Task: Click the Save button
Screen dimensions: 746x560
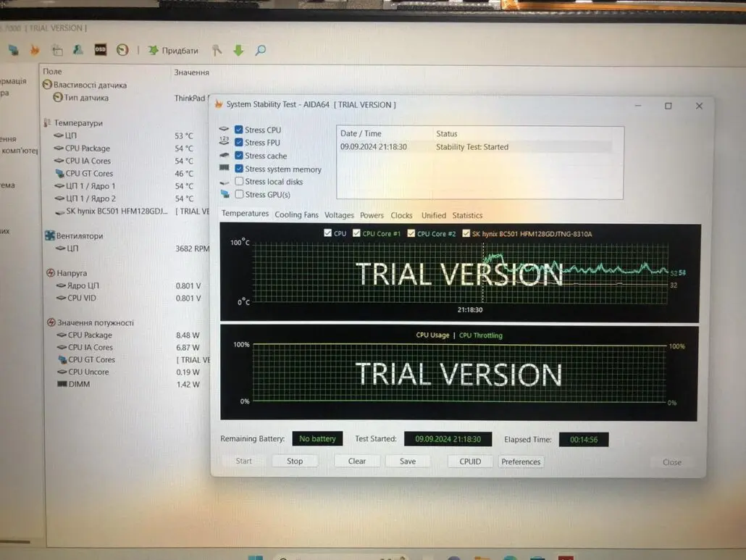Action: click(408, 461)
